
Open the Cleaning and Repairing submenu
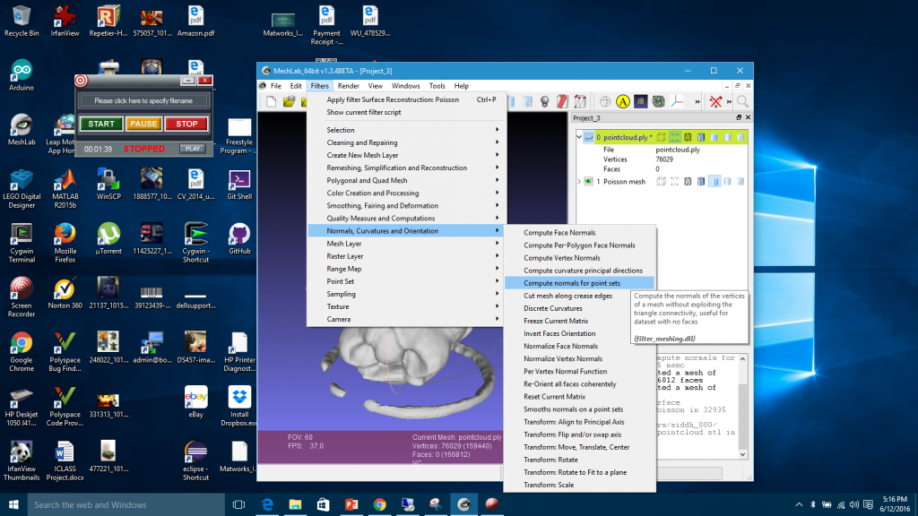click(406, 142)
